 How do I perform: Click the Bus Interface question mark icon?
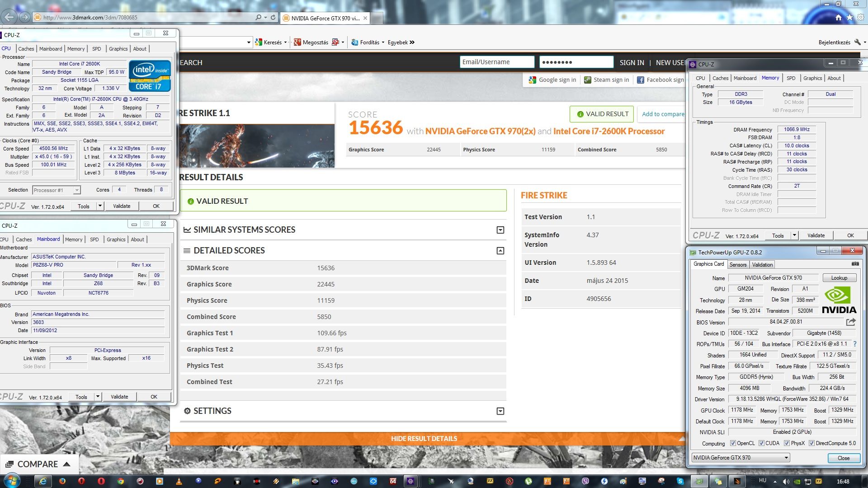[855, 344]
